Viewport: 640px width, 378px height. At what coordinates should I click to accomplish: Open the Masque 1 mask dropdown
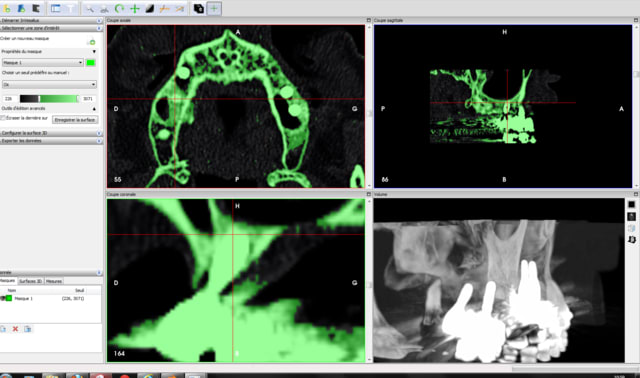point(43,62)
